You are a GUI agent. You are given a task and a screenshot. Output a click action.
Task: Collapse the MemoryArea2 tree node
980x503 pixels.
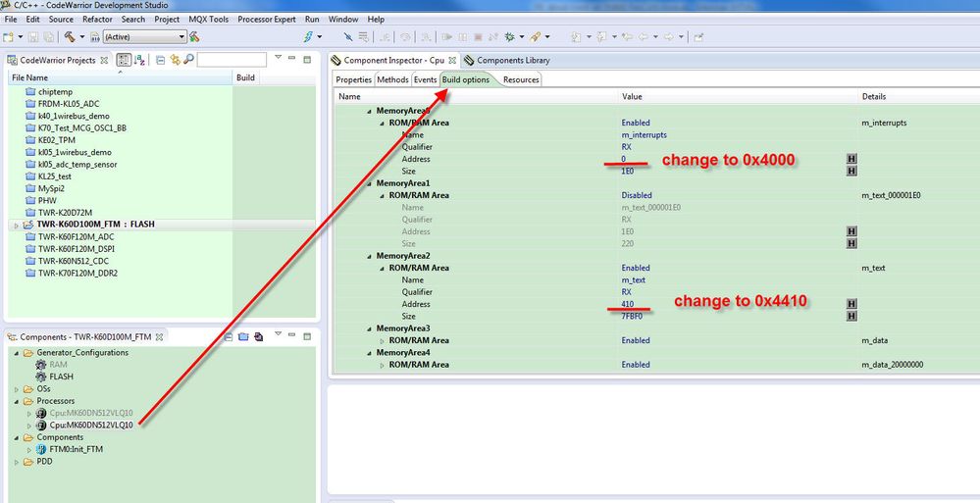tap(369, 256)
